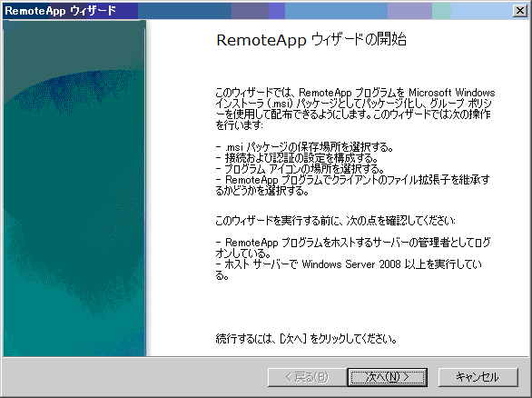Click bullet about .msi パッケージの保存場所

pyautogui.click(x=304, y=147)
